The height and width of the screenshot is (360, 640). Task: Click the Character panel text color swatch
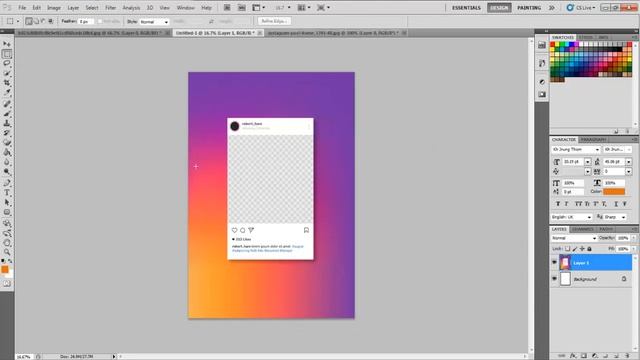click(614, 191)
